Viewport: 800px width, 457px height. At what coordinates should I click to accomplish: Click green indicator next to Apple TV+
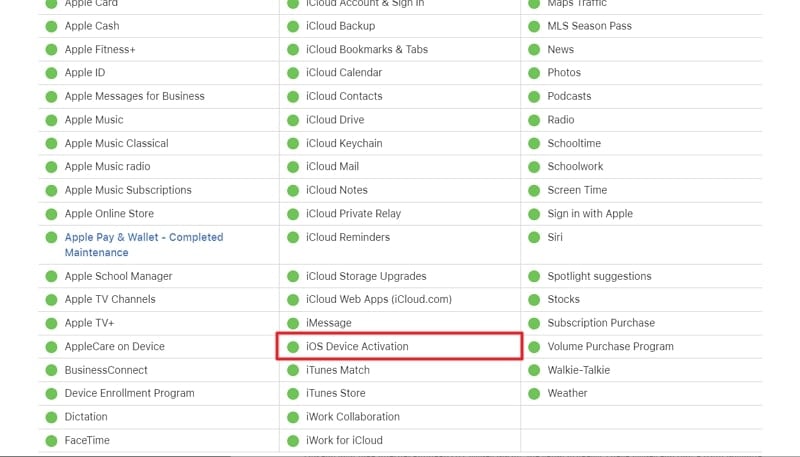coord(51,323)
